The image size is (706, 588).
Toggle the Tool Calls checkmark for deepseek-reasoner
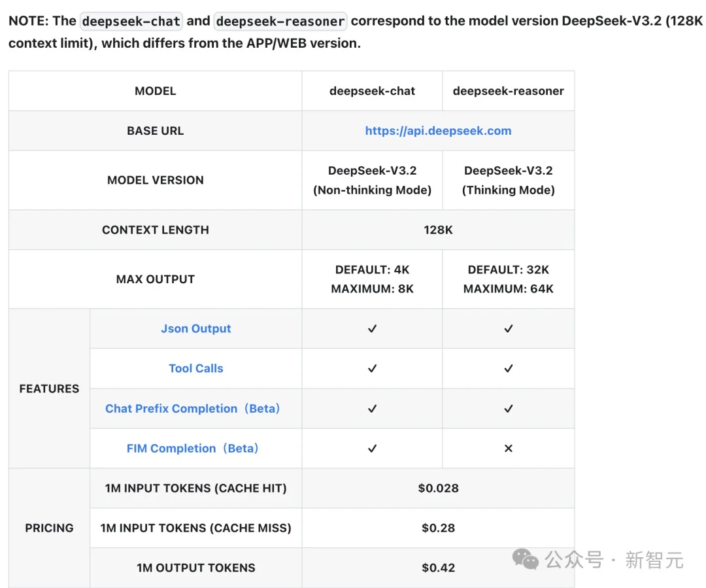click(x=509, y=368)
